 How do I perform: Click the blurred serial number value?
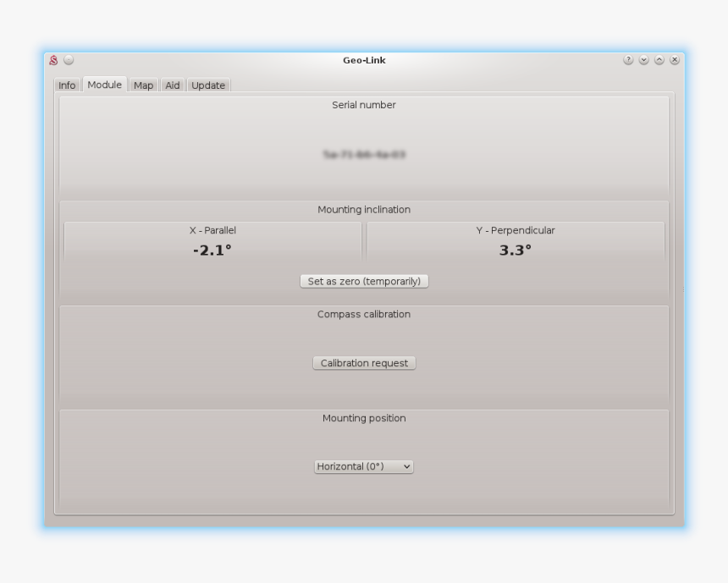[x=364, y=155]
